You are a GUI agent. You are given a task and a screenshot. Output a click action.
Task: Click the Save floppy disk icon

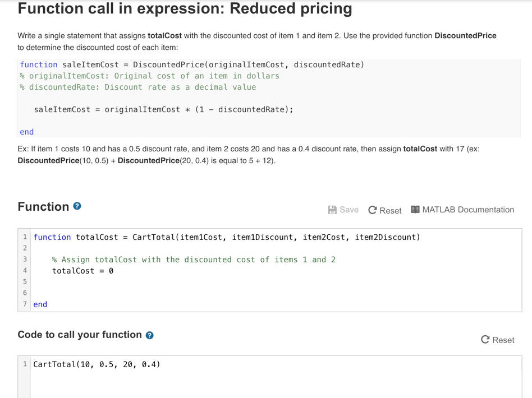pos(332,210)
